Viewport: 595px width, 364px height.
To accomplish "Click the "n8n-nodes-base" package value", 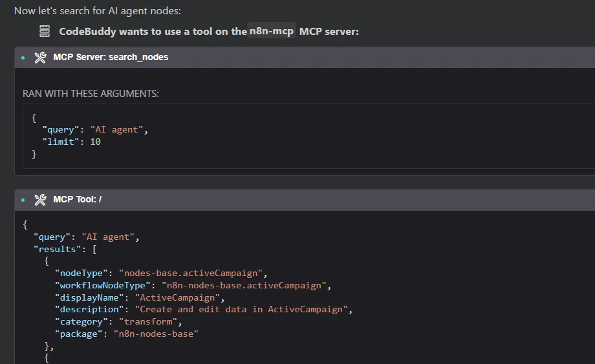I will (155, 334).
